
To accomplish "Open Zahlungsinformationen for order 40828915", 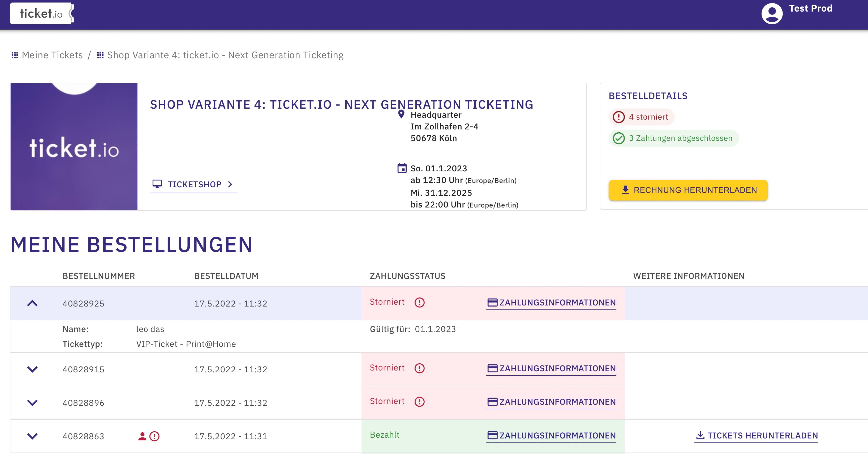I will 551,368.
